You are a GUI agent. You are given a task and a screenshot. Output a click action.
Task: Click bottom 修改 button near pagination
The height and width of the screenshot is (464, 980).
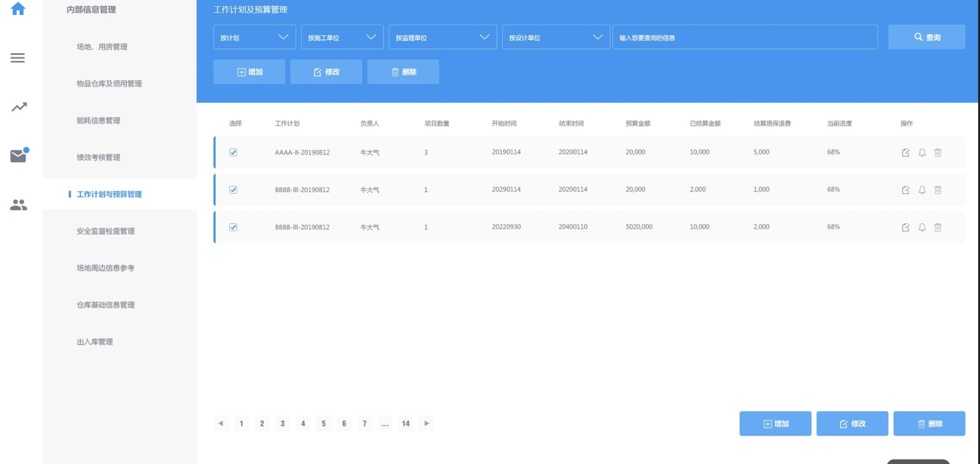852,424
